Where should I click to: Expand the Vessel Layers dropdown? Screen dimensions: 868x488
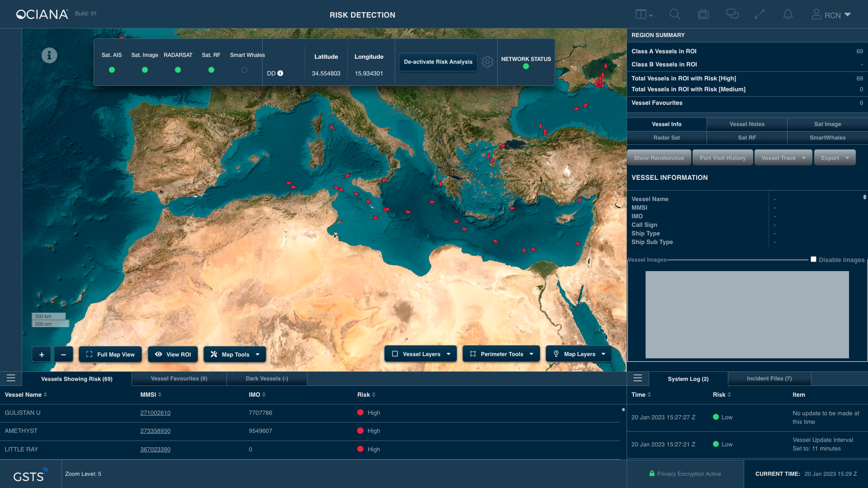(x=420, y=354)
